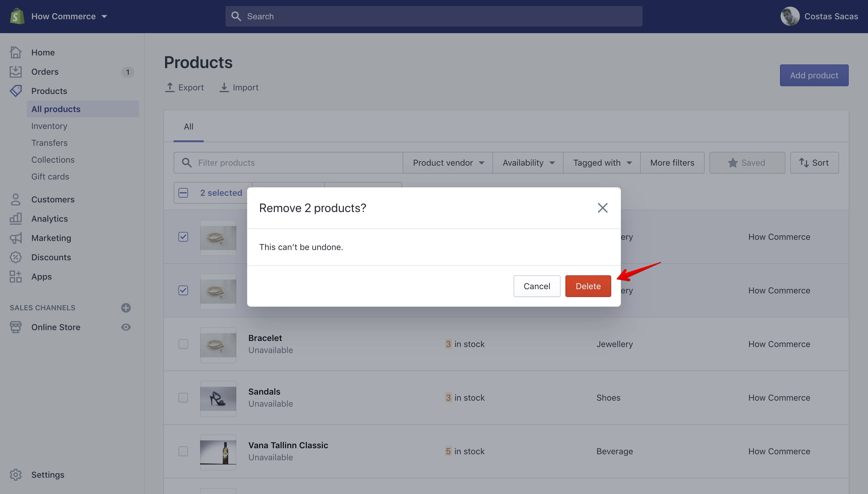Click the Apps grid icon
Screen dimensions: 868x494
coord(16,277)
